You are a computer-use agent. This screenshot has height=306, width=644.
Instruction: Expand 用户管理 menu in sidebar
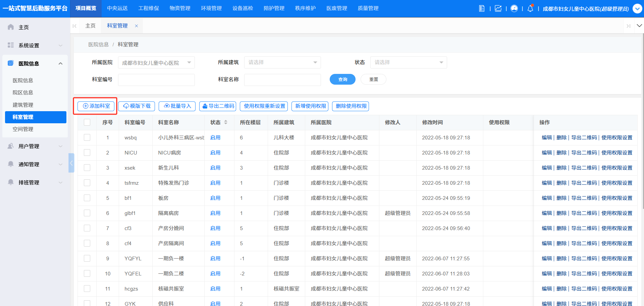point(60,146)
